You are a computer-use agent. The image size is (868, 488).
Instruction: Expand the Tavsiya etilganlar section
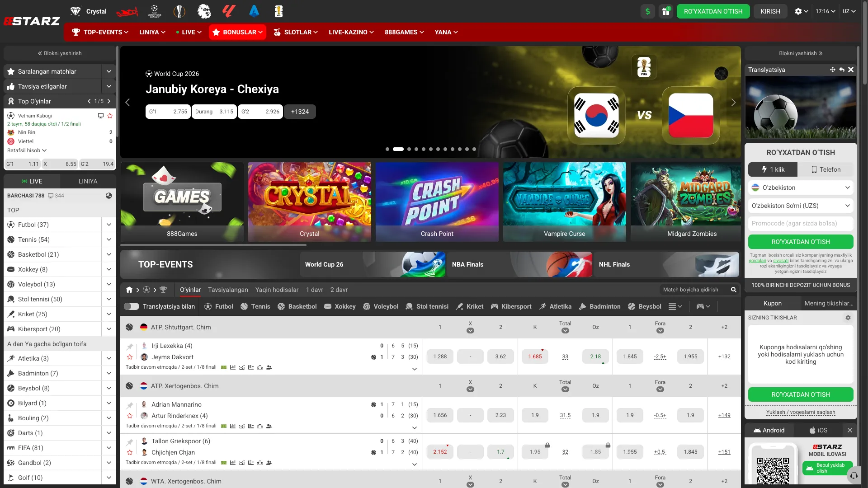(109, 86)
